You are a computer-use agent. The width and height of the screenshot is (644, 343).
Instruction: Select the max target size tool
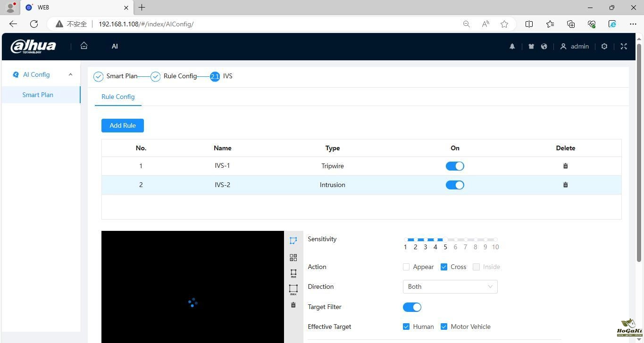point(293,289)
